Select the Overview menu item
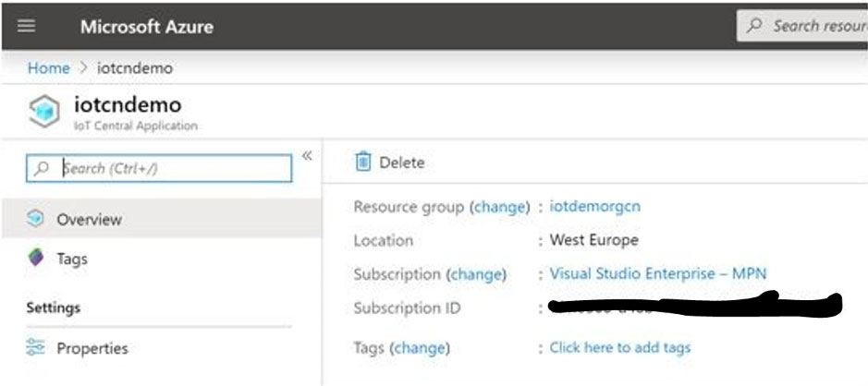The height and width of the screenshot is (386, 868). [x=89, y=220]
